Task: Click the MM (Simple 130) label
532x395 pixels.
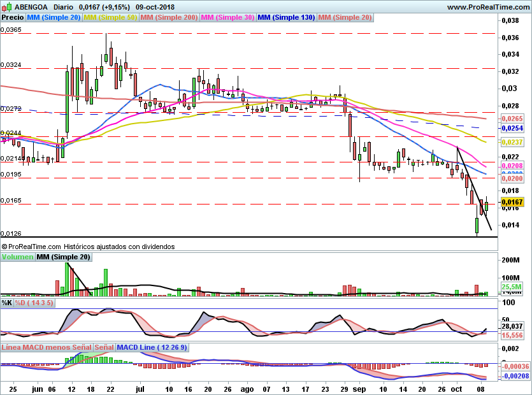Action: point(286,18)
